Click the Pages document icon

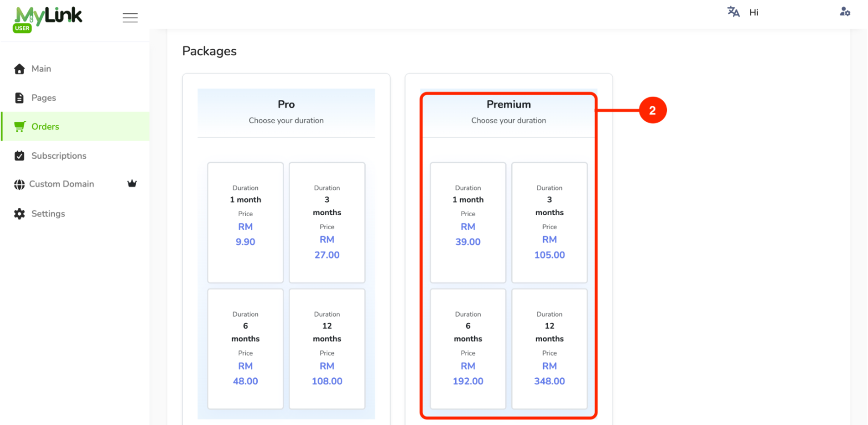coord(19,98)
